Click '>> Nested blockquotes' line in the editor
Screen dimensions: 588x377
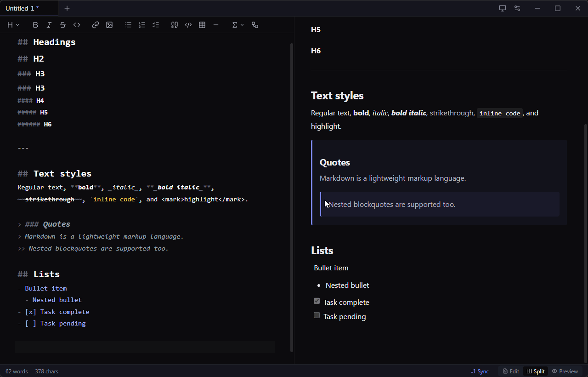93,249
